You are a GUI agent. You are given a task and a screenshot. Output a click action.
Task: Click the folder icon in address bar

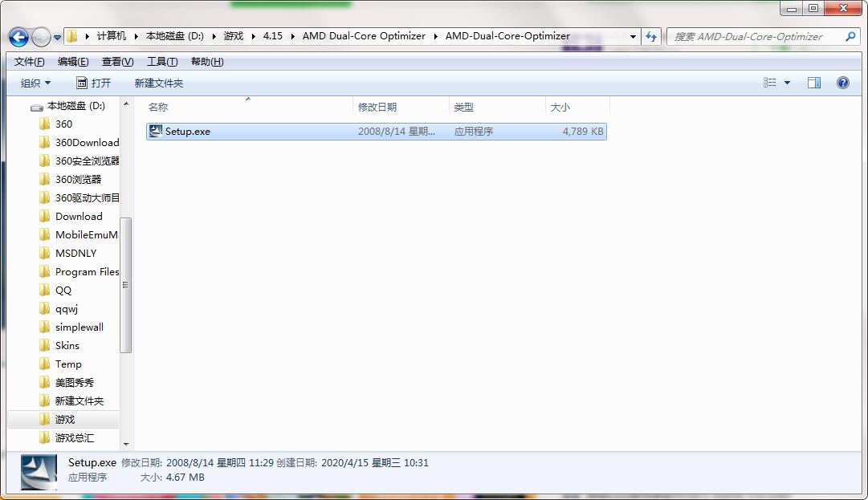(72, 36)
